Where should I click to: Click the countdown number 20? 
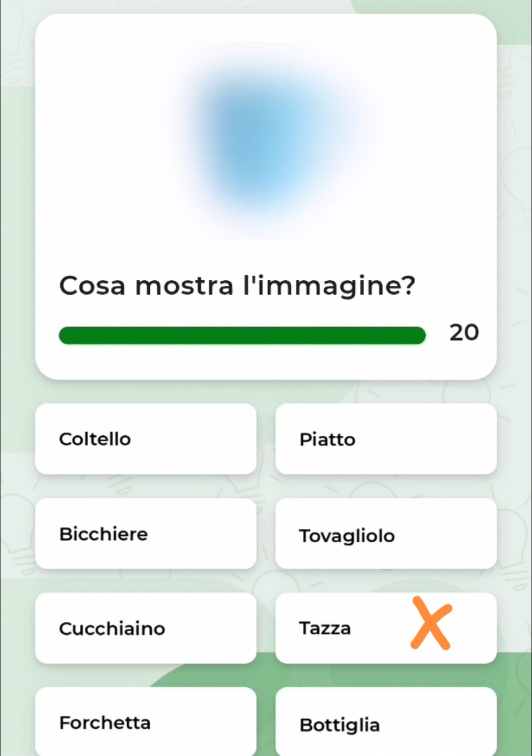click(x=464, y=333)
